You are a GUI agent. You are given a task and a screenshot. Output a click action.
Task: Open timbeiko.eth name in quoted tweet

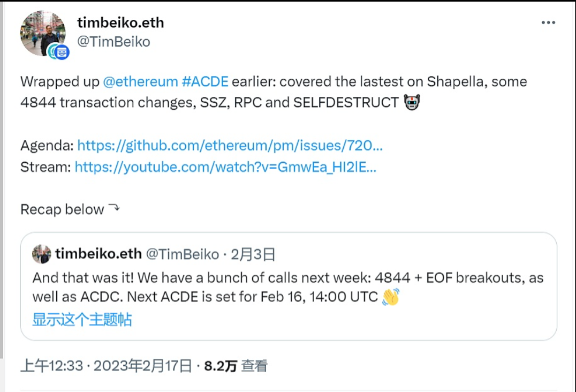coord(98,254)
